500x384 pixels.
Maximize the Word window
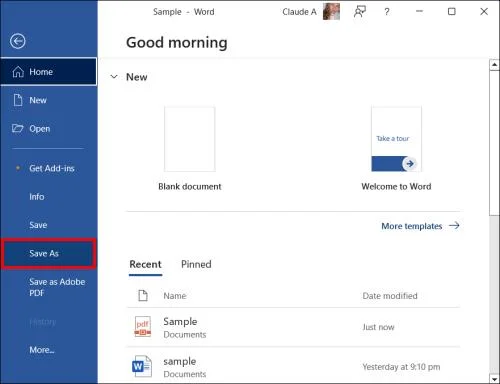tap(452, 12)
